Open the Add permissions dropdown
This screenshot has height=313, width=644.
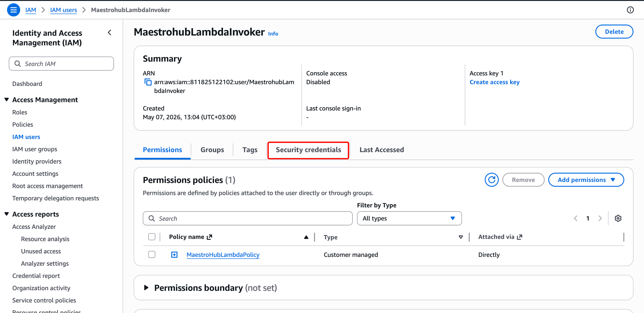tap(586, 180)
